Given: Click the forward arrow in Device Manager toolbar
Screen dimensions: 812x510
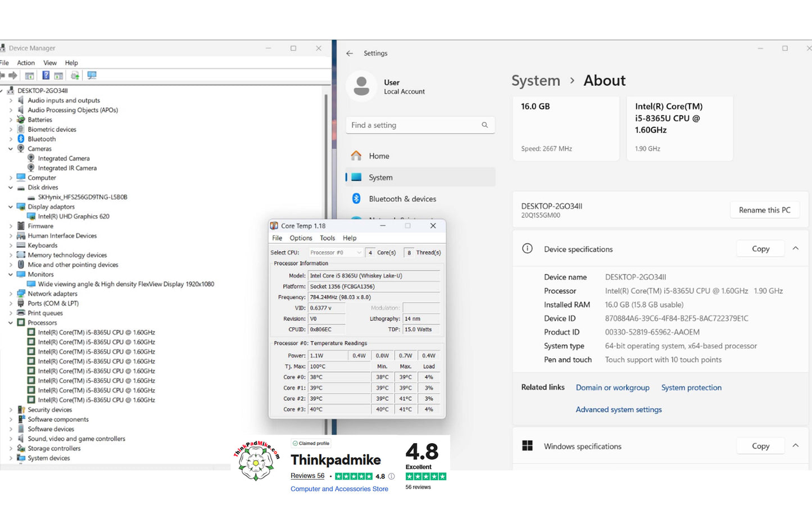Looking at the screenshot, I should pyautogui.click(x=13, y=75).
